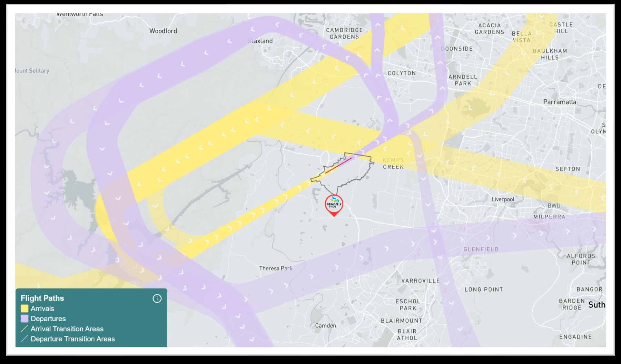Click the Blaxland map label
The width and height of the screenshot is (621, 364).
pyautogui.click(x=260, y=41)
